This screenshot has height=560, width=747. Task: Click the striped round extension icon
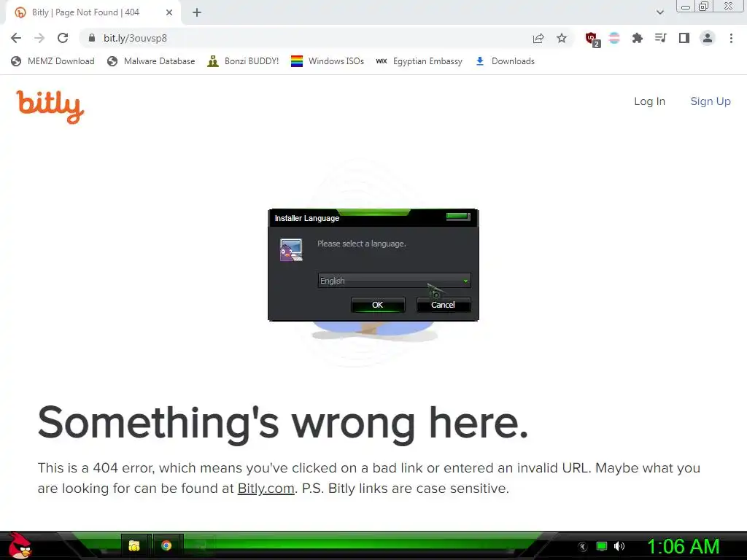614,38
